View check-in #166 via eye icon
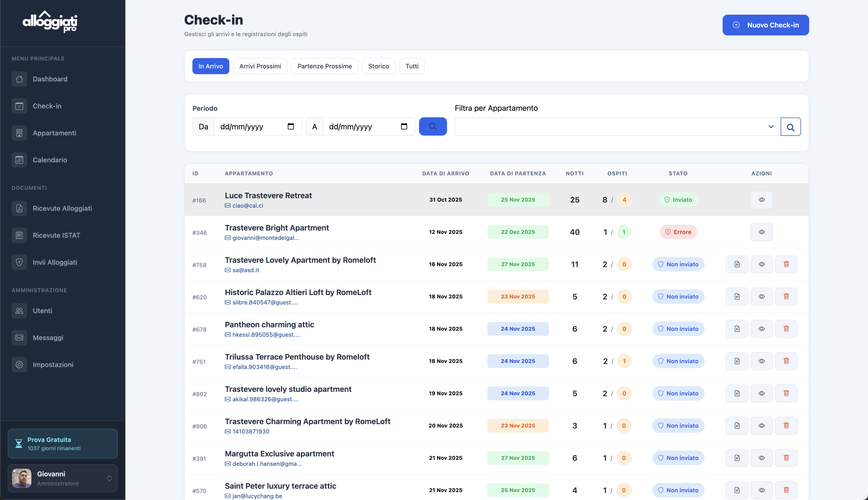Viewport: 868px width, 500px height. (x=761, y=200)
